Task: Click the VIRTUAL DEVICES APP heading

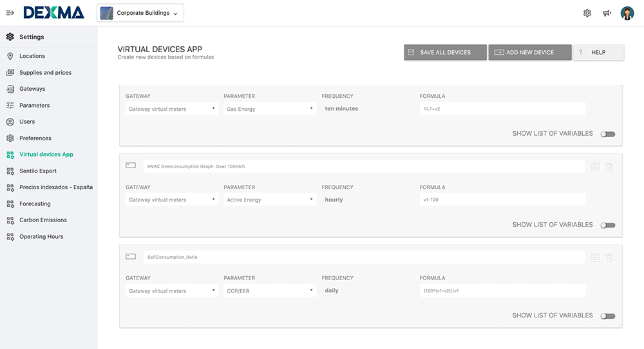Action: click(x=160, y=50)
